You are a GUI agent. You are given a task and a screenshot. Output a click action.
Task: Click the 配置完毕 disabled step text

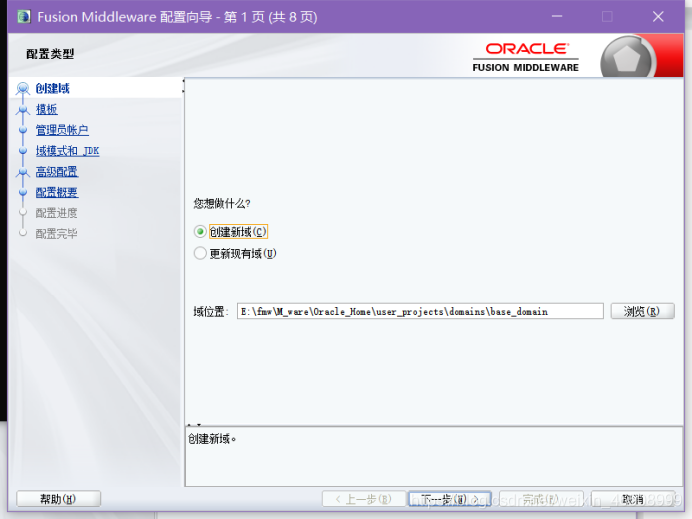coord(56,233)
